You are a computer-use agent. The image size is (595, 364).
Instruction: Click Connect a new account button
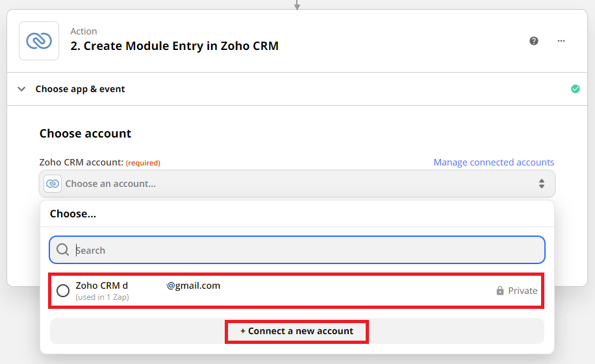point(297,332)
